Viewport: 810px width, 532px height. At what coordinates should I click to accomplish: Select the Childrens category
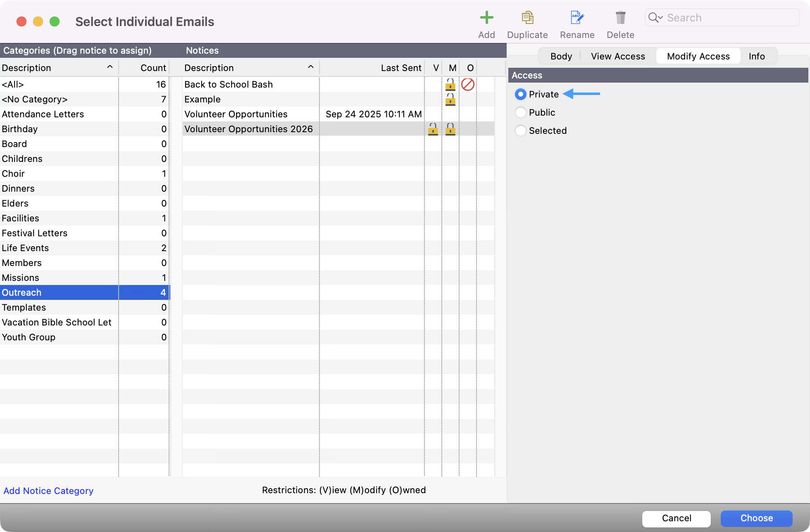pos(84,159)
